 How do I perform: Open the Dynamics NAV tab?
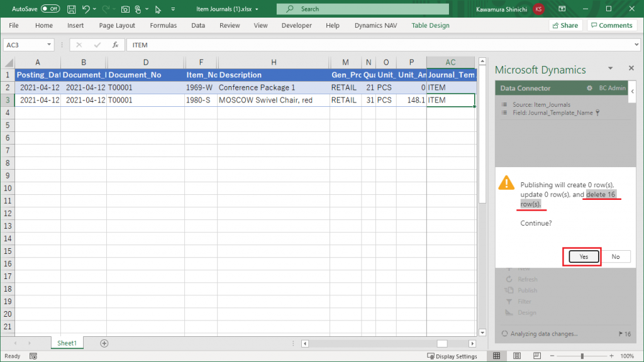click(x=376, y=25)
